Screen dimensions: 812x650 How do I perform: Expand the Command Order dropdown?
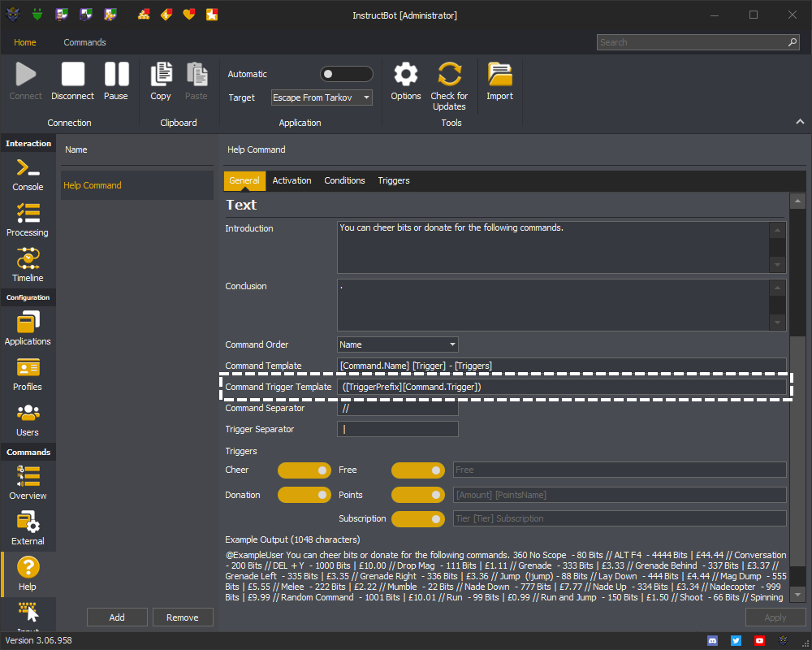(x=397, y=344)
